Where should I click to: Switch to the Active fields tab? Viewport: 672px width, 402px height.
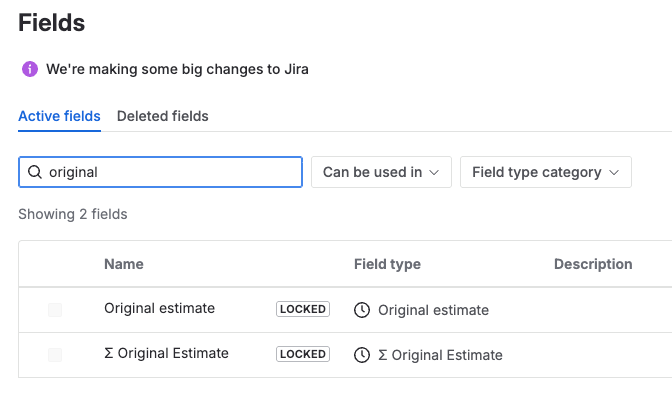59,116
